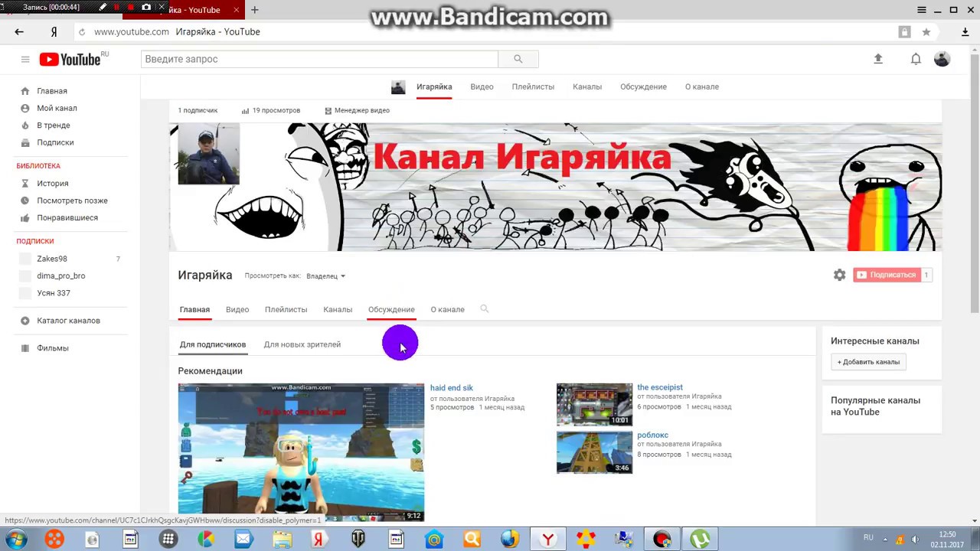Image resolution: width=980 pixels, height=551 pixels.
Task: Select 'Для подписчиков' tab
Action: click(213, 344)
